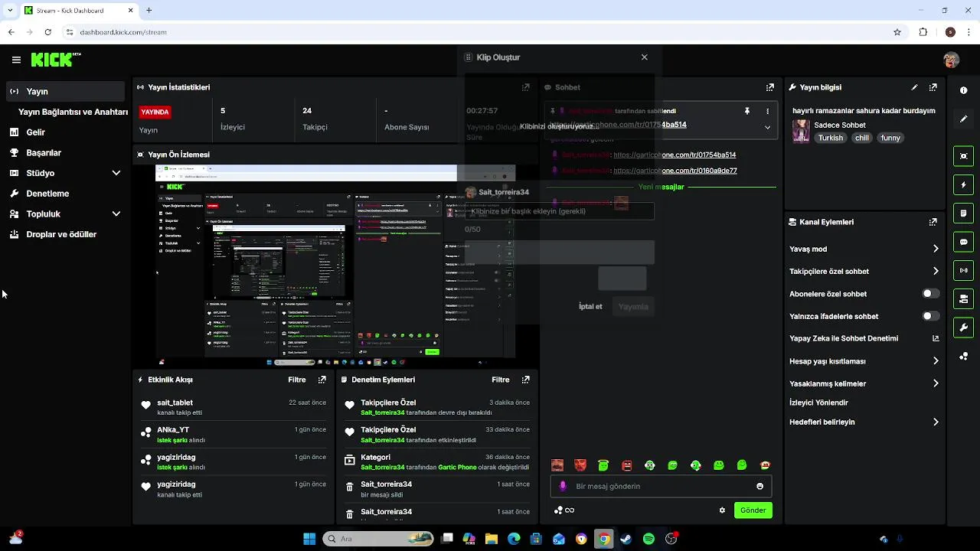The height and width of the screenshot is (551, 980).
Task: Toggle moderation actions icon in right sidebar
Action: [963, 298]
